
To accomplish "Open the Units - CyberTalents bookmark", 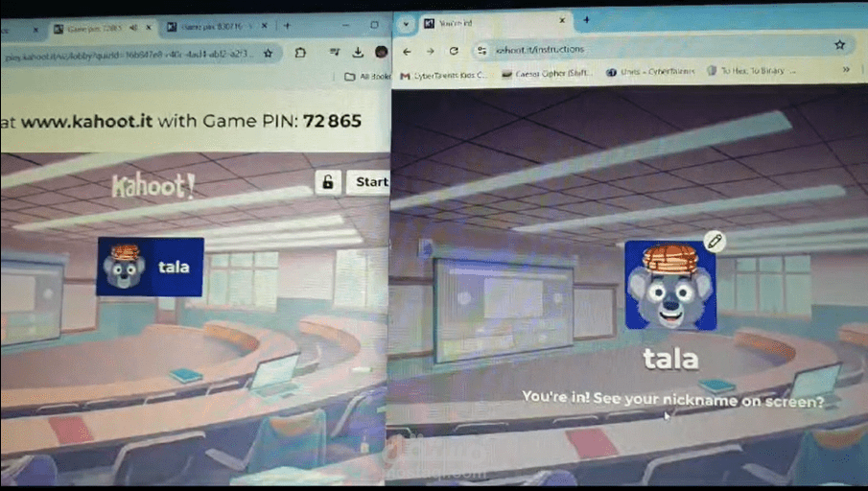I will point(650,72).
